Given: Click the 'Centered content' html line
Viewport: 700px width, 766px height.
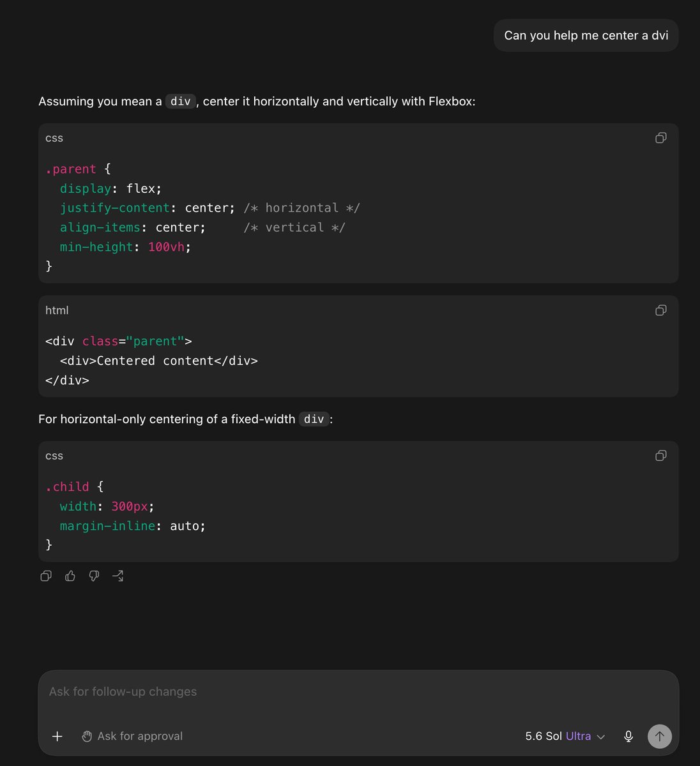Looking at the screenshot, I should tap(159, 361).
